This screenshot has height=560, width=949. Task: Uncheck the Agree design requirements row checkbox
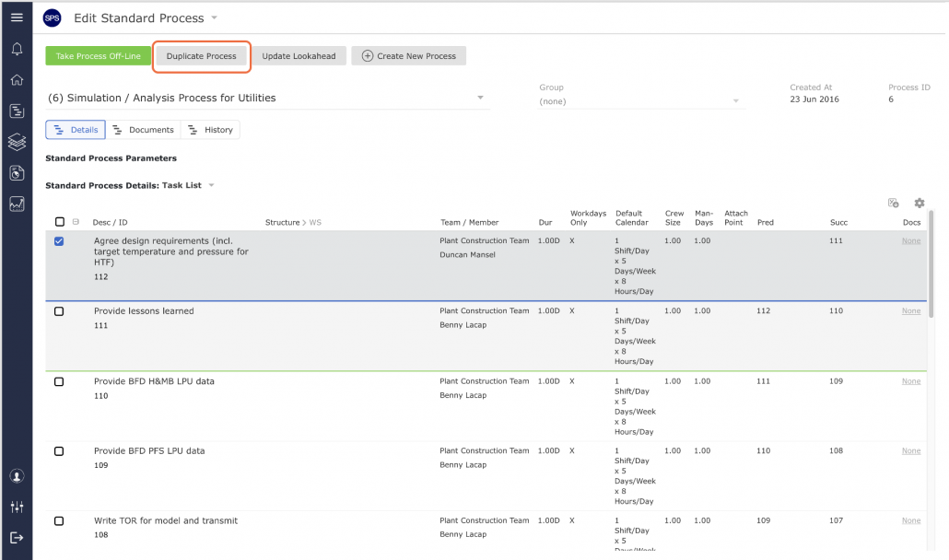[x=59, y=241]
